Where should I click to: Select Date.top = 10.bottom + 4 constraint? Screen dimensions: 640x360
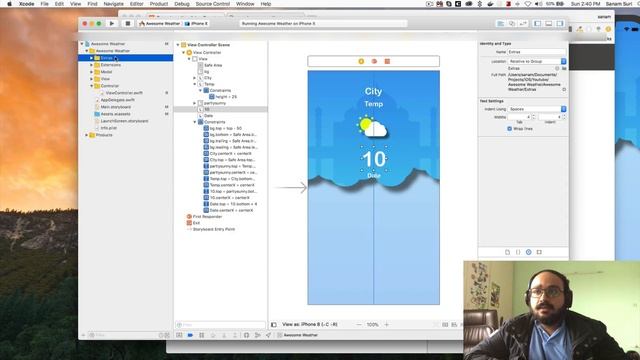click(x=233, y=204)
